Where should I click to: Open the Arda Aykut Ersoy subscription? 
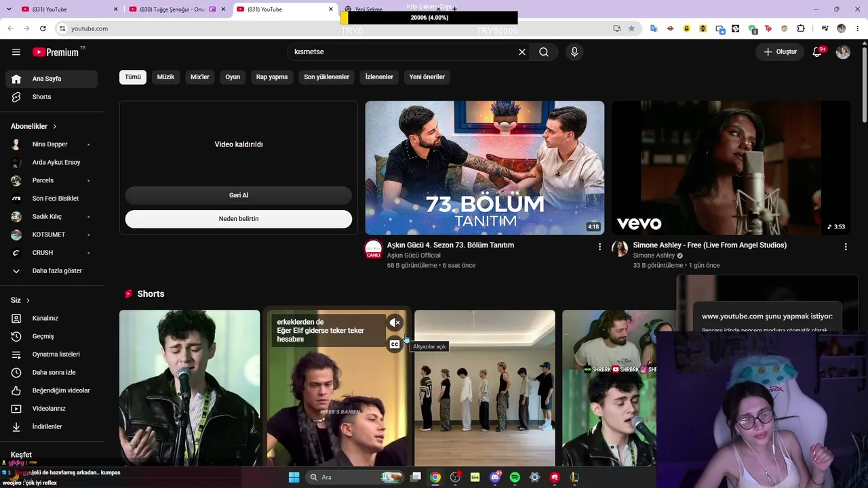pos(52,163)
